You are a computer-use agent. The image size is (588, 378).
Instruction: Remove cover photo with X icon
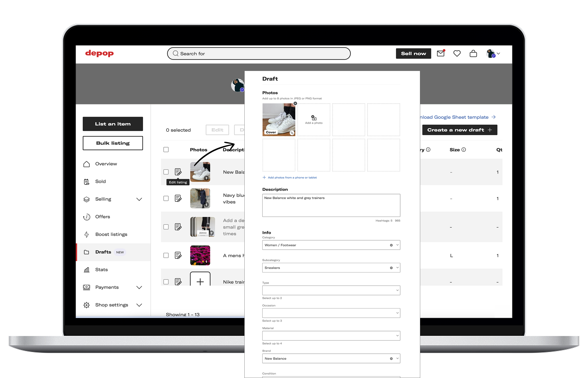(295, 104)
